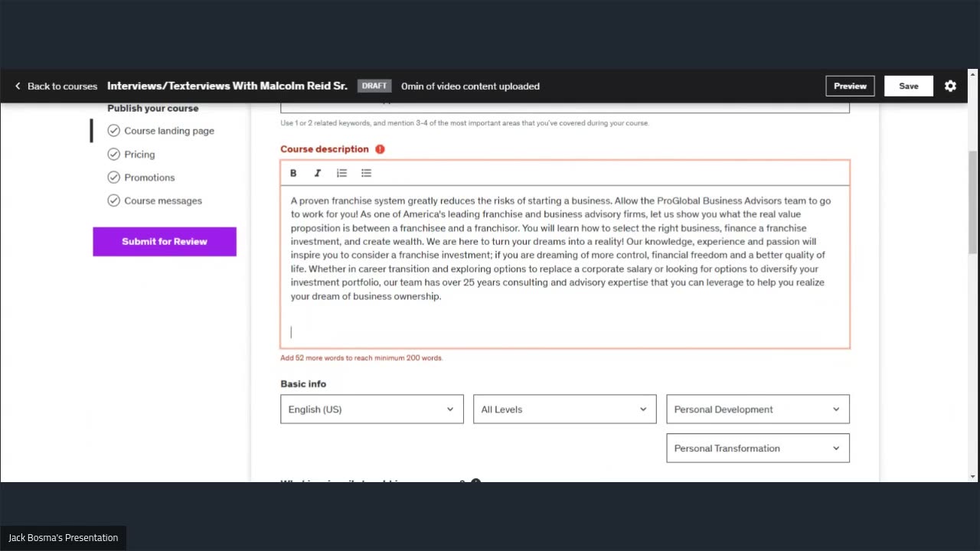Image resolution: width=980 pixels, height=551 pixels.
Task: Click the 'Jack Bosma's Presentation' label
Action: coord(64,538)
